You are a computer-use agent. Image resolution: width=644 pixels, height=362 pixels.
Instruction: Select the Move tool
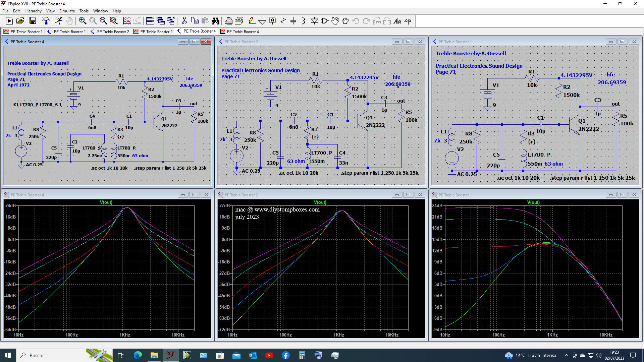pyautogui.click(x=335, y=21)
